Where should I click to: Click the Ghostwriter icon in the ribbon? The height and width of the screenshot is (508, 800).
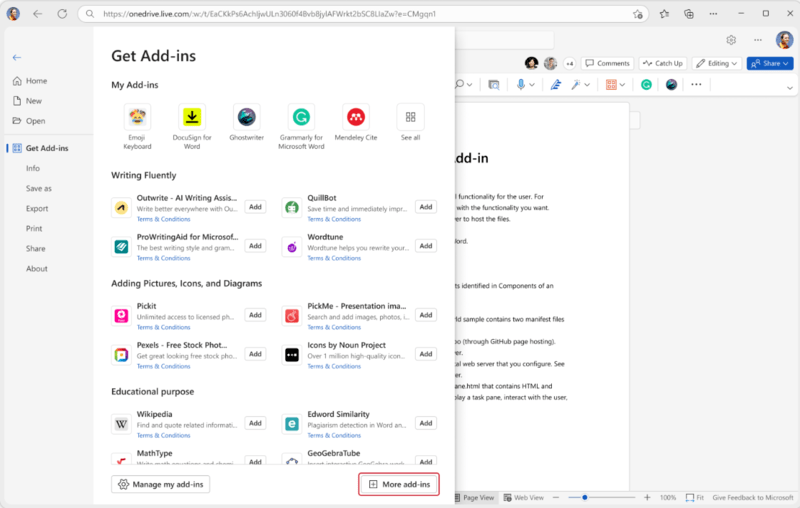pyautogui.click(x=671, y=85)
